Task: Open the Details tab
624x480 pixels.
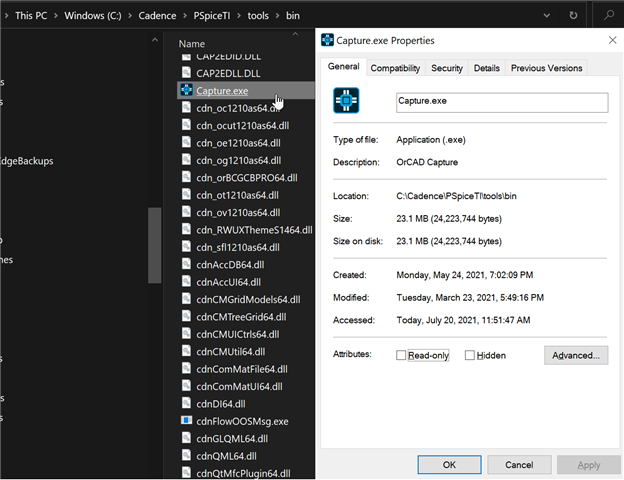Action: [486, 68]
